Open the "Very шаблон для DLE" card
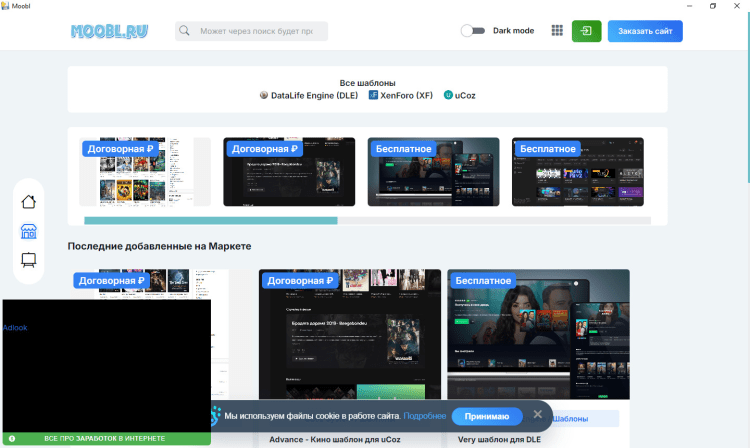The image size is (750, 448). (500, 439)
